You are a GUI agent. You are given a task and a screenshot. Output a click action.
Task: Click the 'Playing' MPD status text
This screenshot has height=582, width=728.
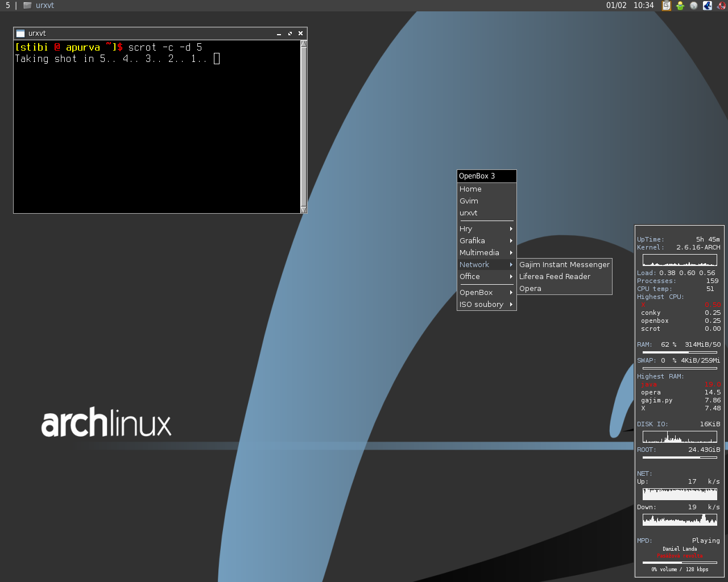coord(706,541)
